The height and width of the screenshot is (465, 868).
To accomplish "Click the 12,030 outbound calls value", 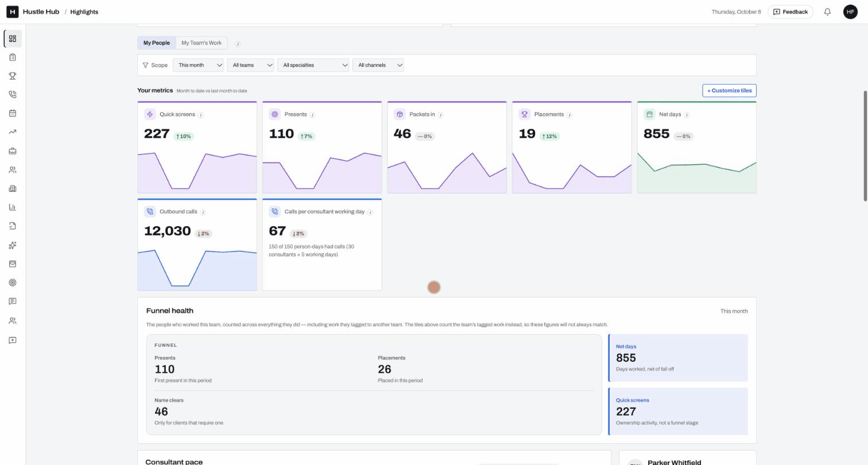I will (x=167, y=231).
